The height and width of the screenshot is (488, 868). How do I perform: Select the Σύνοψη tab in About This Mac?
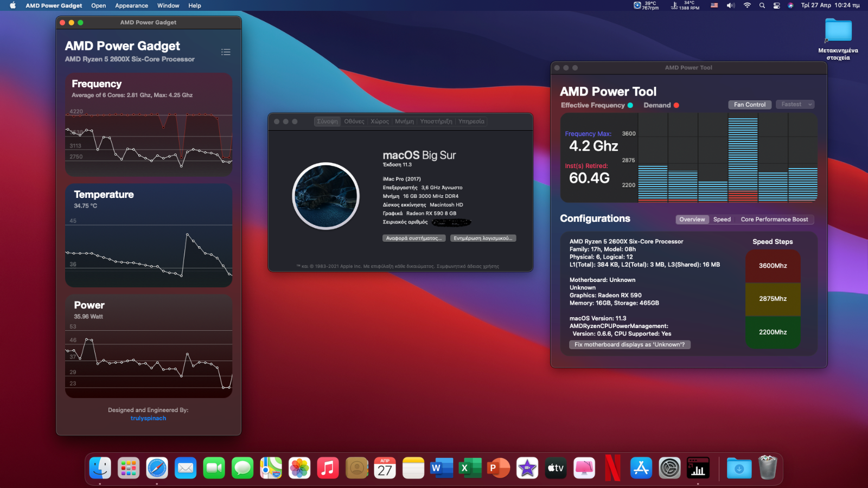(328, 121)
